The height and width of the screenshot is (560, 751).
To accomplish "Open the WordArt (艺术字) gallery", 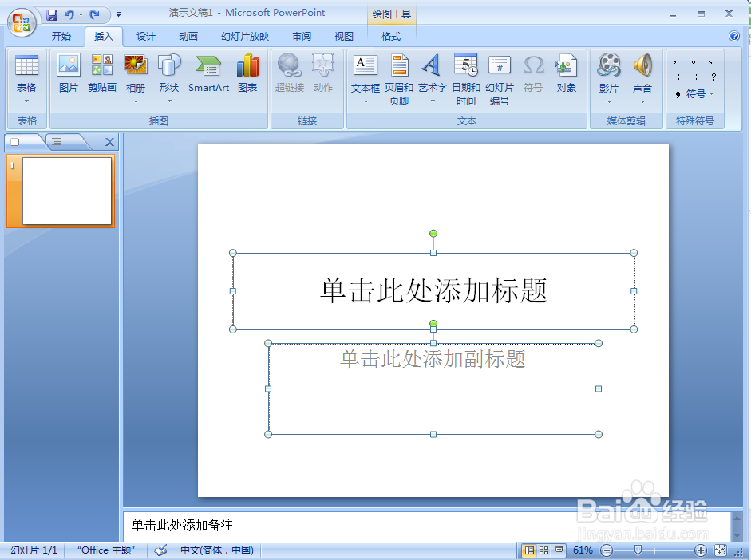I will click(433, 79).
